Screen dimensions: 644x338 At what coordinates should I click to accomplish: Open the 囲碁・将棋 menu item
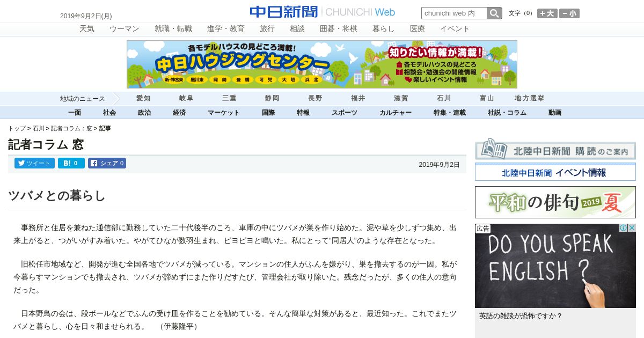pyautogui.click(x=339, y=29)
